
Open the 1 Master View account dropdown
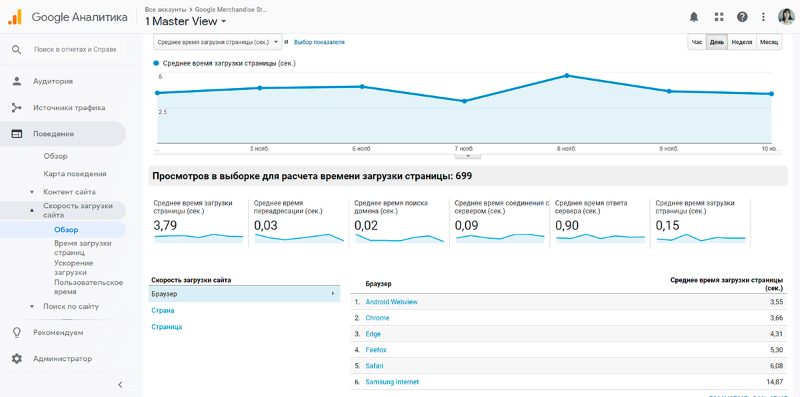pyautogui.click(x=186, y=21)
